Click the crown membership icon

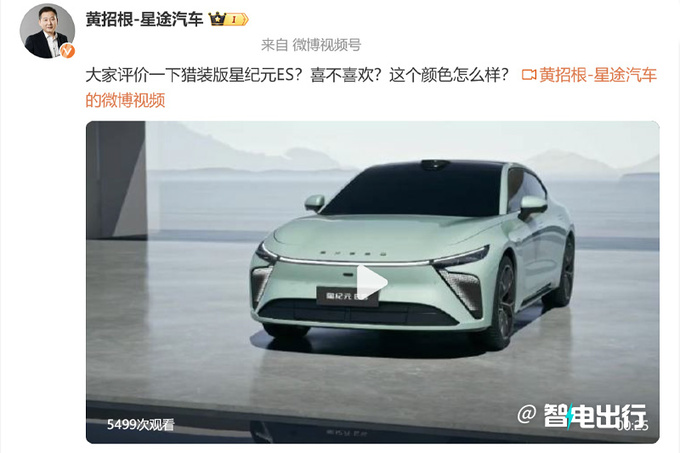click(217, 19)
